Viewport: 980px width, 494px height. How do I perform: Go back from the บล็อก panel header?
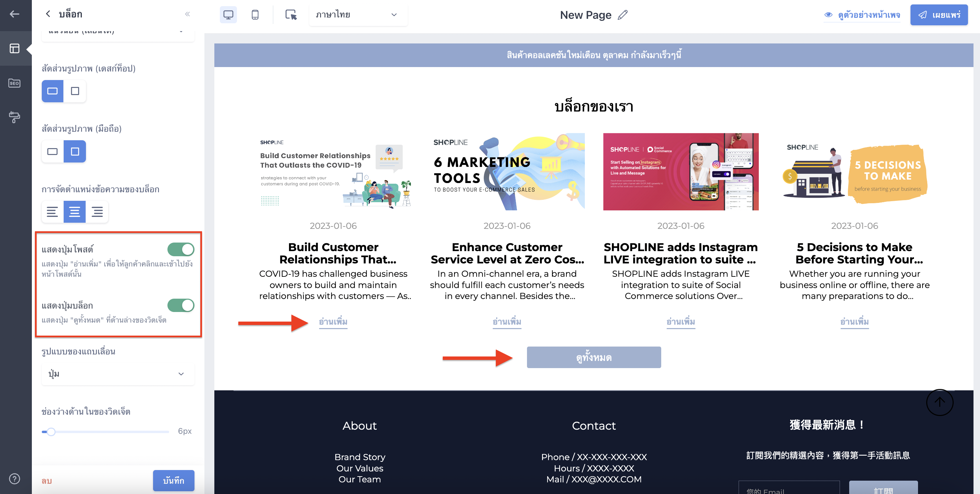(48, 14)
